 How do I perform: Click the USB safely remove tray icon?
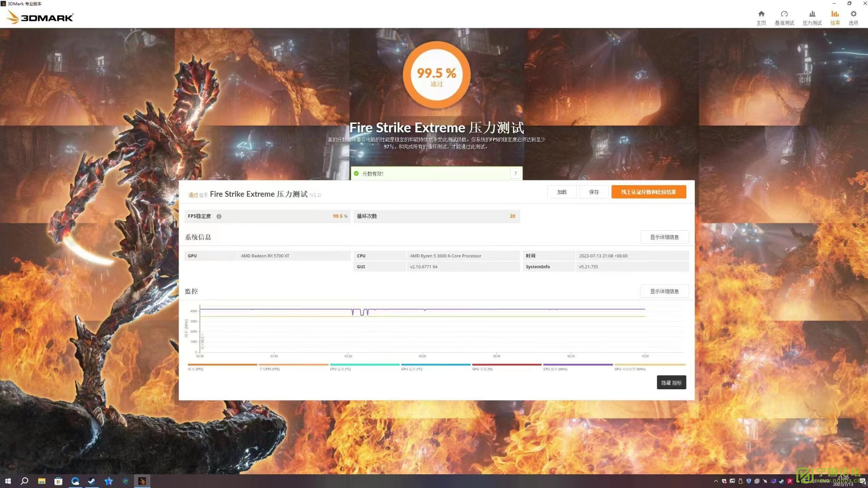[x=740, y=481]
